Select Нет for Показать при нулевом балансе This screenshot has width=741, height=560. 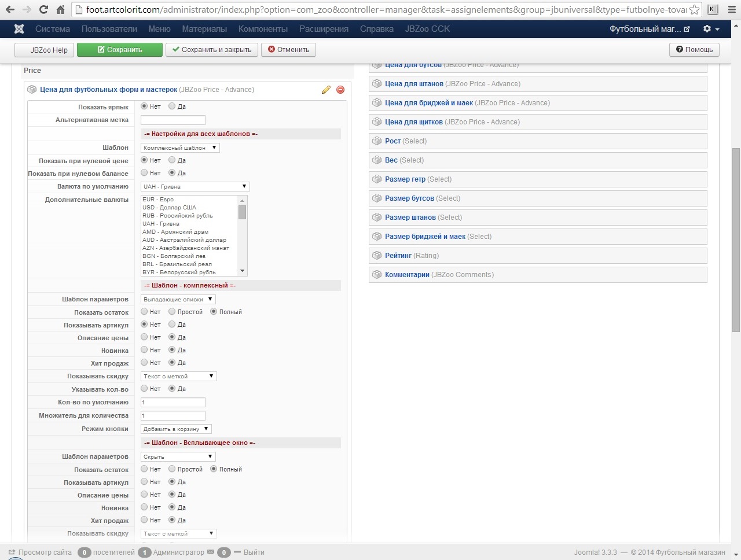(x=145, y=173)
